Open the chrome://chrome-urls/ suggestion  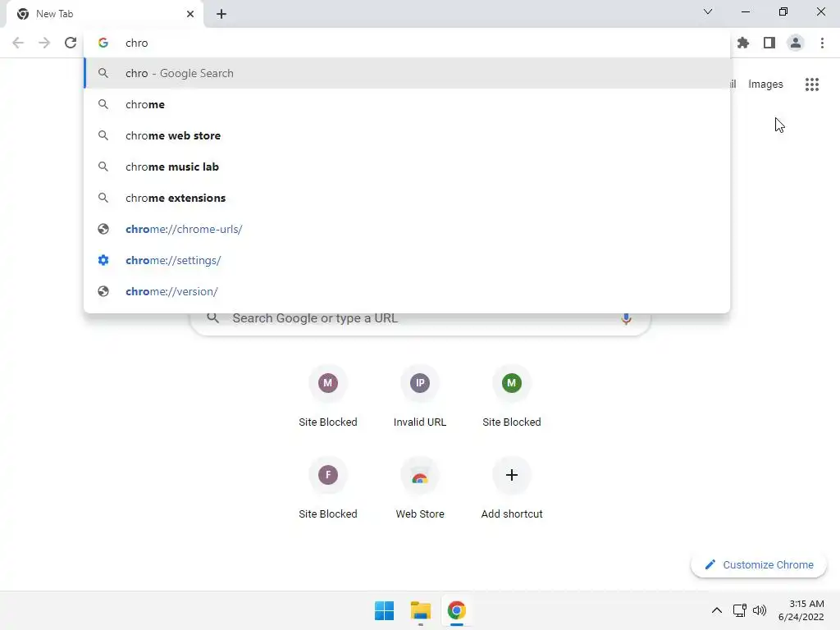point(407,229)
